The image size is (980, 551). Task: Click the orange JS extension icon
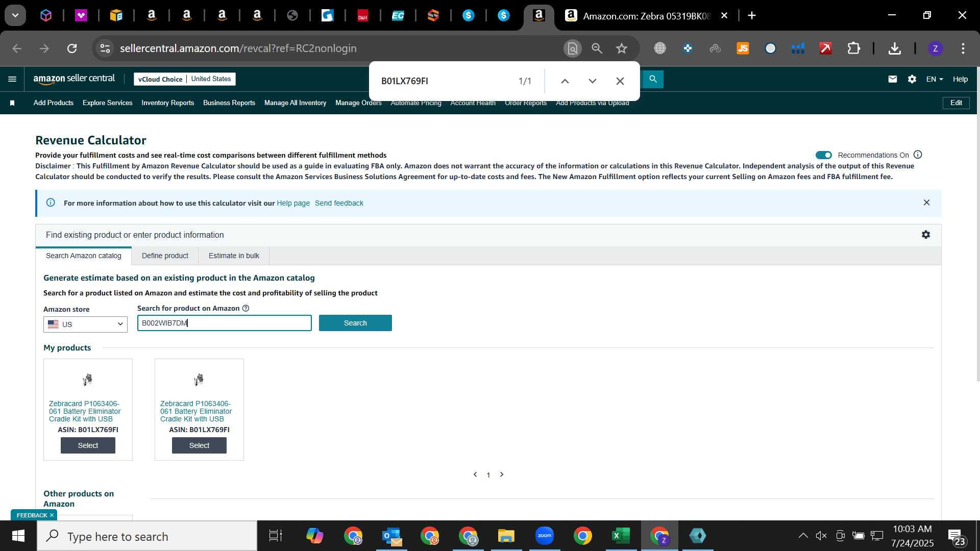pyautogui.click(x=743, y=48)
